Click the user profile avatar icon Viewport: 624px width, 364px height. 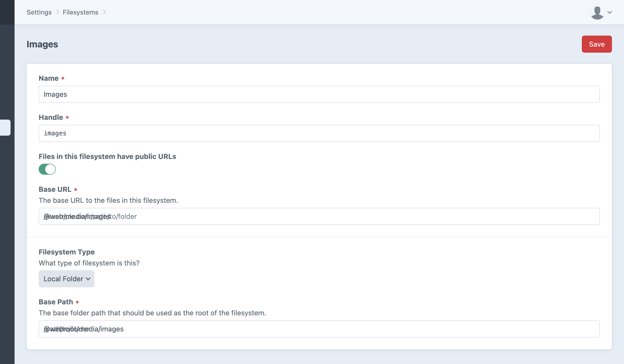click(597, 12)
